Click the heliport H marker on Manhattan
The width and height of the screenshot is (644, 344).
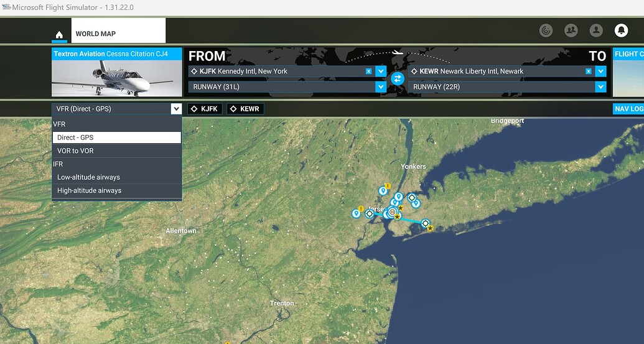(x=392, y=212)
